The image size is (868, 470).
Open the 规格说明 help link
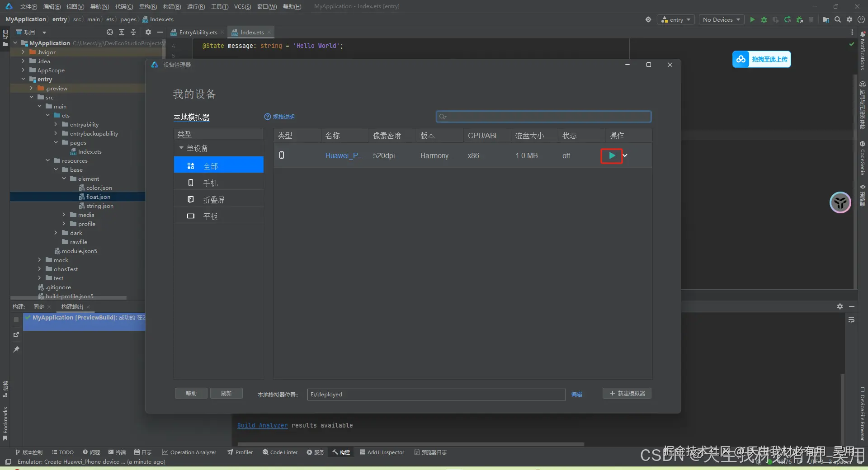(x=279, y=117)
